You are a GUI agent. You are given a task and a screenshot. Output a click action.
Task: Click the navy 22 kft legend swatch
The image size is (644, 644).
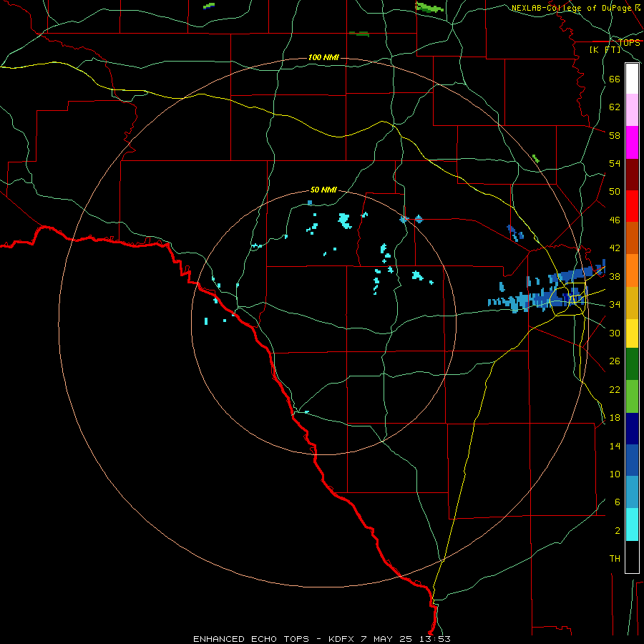(632, 429)
